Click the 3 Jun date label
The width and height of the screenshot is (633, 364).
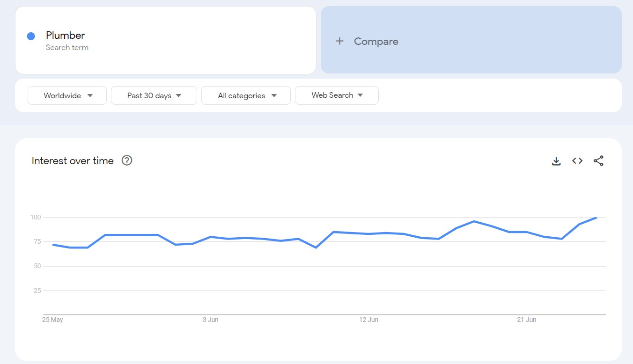(x=210, y=320)
